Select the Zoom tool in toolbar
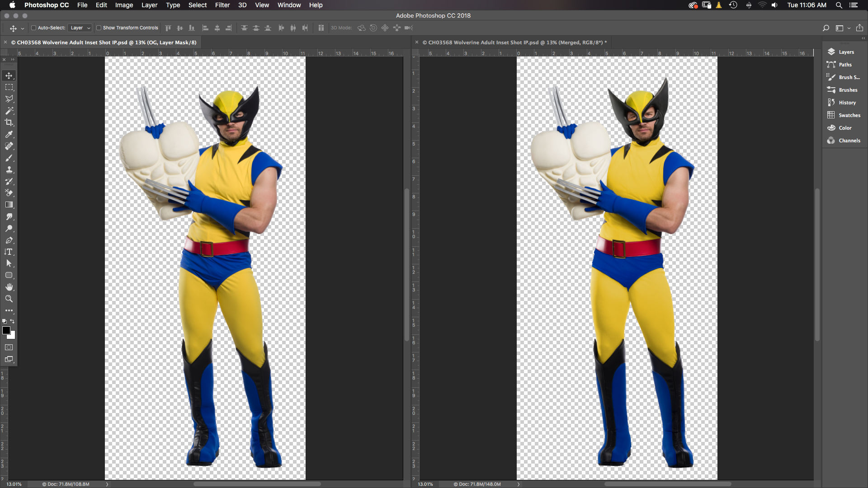 (9, 299)
